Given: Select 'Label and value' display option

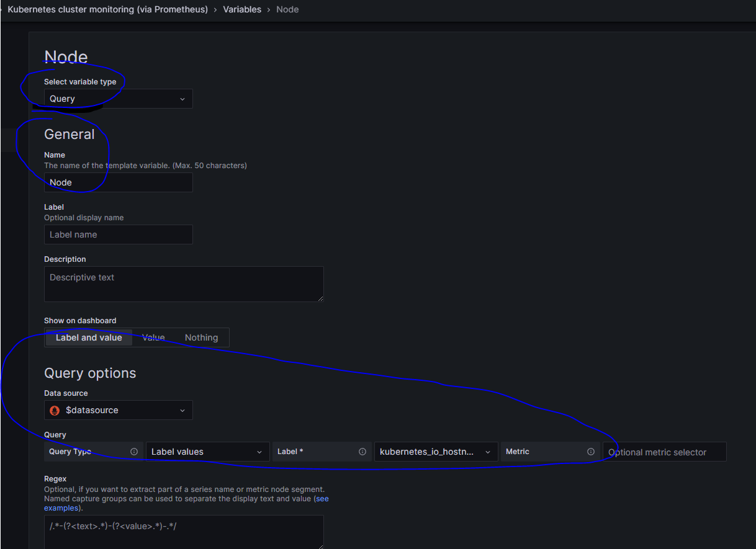Looking at the screenshot, I should tap(89, 337).
